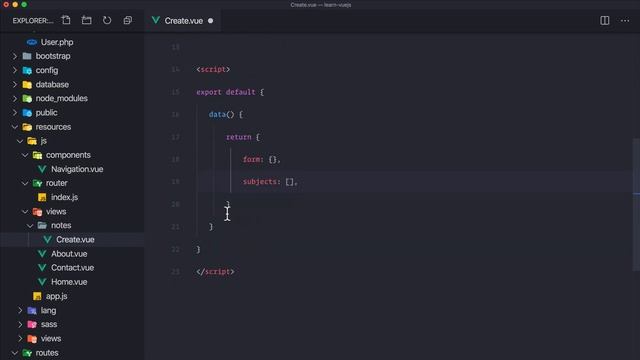
Task: Click the PHP icon beside User.php
Action: tap(32, 42)
